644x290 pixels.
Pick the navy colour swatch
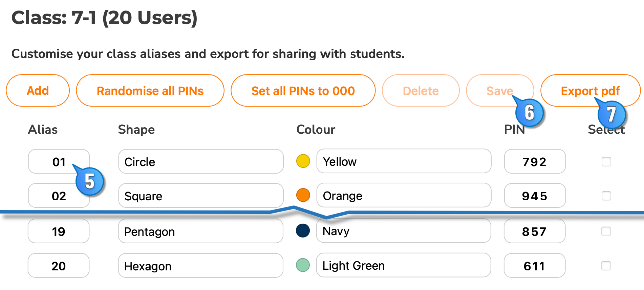[x=303, y=231]
